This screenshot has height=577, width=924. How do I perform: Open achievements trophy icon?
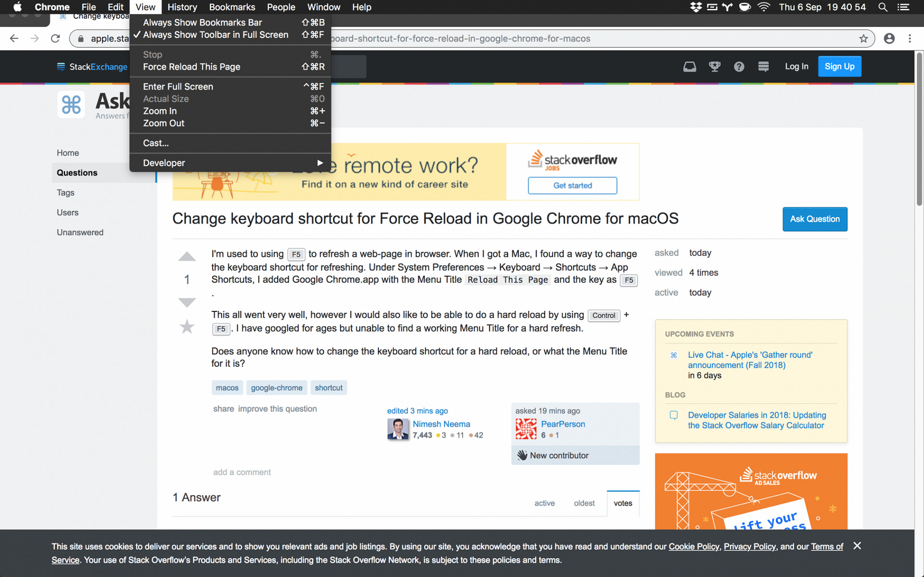[x=715, y=66]
